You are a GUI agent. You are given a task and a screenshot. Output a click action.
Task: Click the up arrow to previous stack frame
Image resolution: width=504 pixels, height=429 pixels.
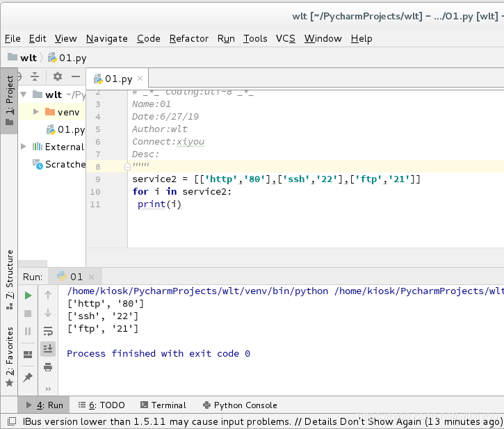point(48,295)
